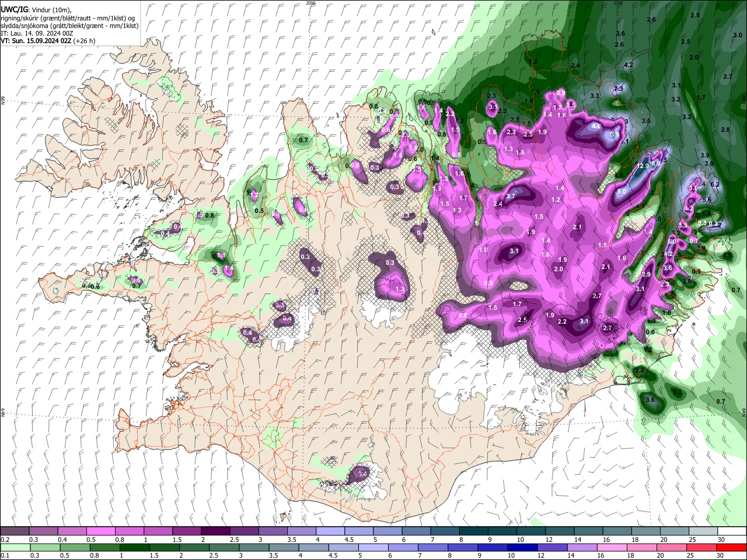This screenshot has width=747, height=560.
Task: Select the upper legend swatch labelled 3
Action: (x=273, y=531)
